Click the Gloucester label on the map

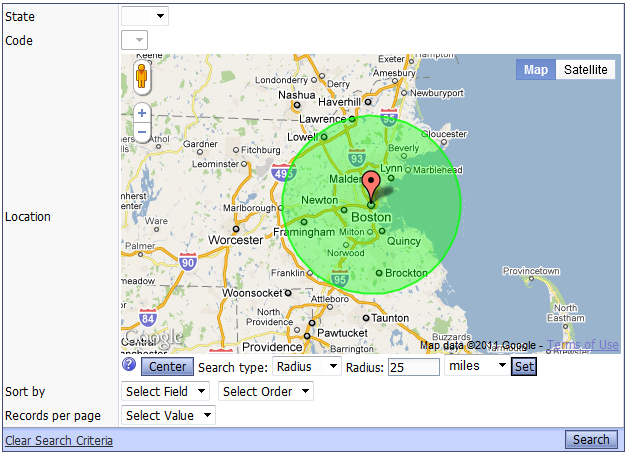(x=444, y=134)
